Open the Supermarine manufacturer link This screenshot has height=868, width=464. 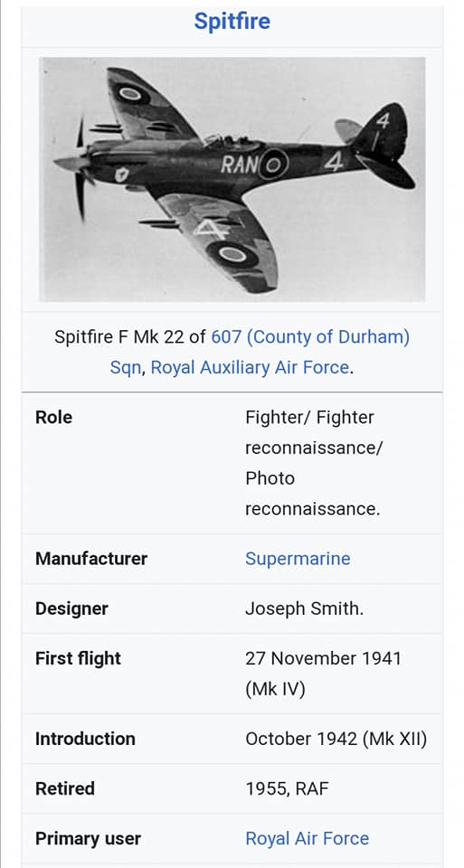pyautogui.click(x=298, y=559)
